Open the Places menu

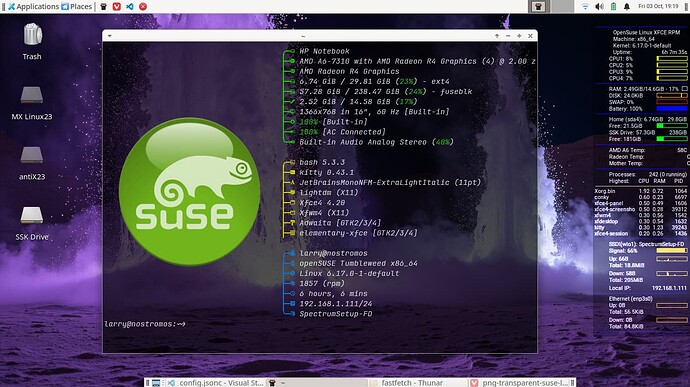77,7
